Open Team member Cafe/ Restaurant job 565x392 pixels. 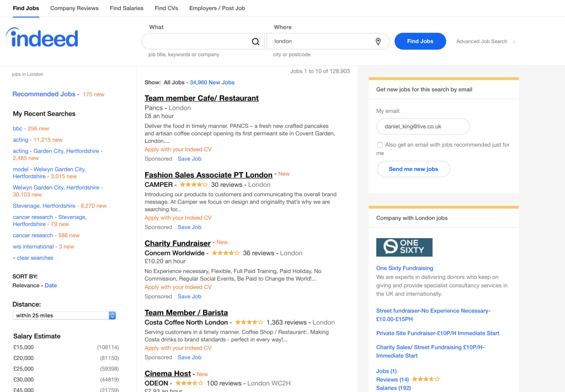[201, 98]
